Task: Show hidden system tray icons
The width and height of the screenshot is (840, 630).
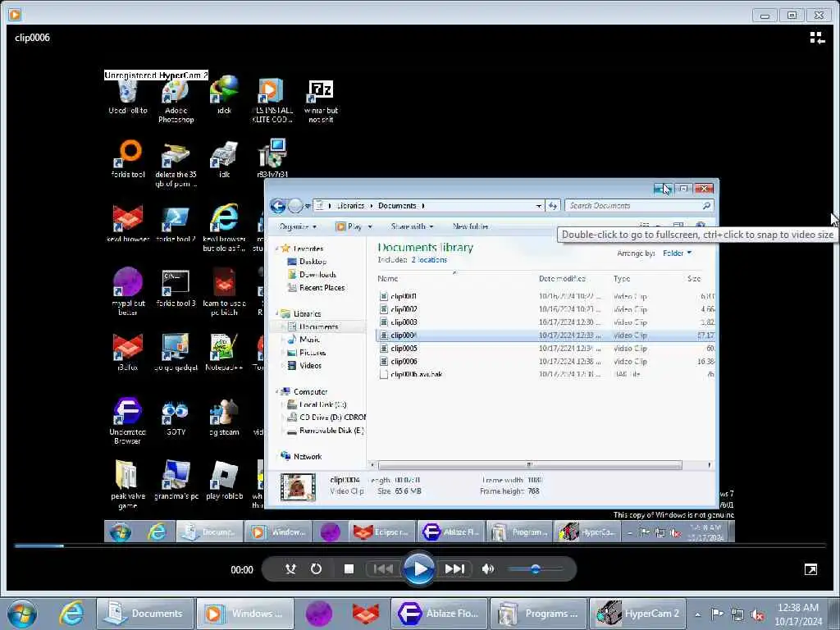Action: point(697,614)
